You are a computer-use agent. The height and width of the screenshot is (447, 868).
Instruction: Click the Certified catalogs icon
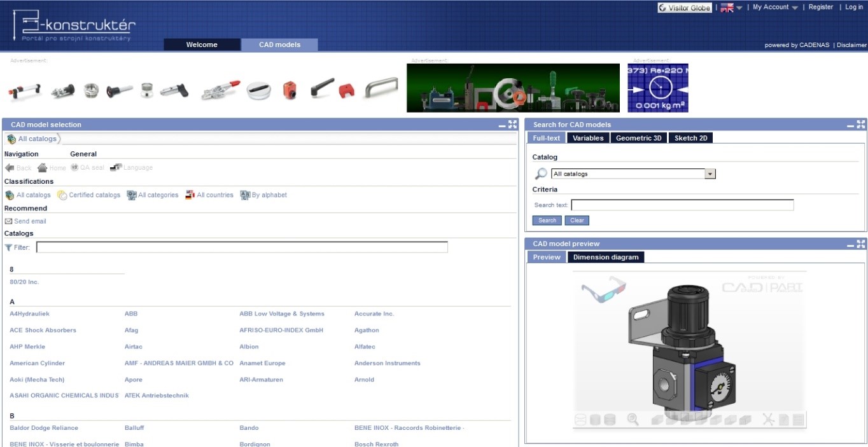(x=62, y=195)
